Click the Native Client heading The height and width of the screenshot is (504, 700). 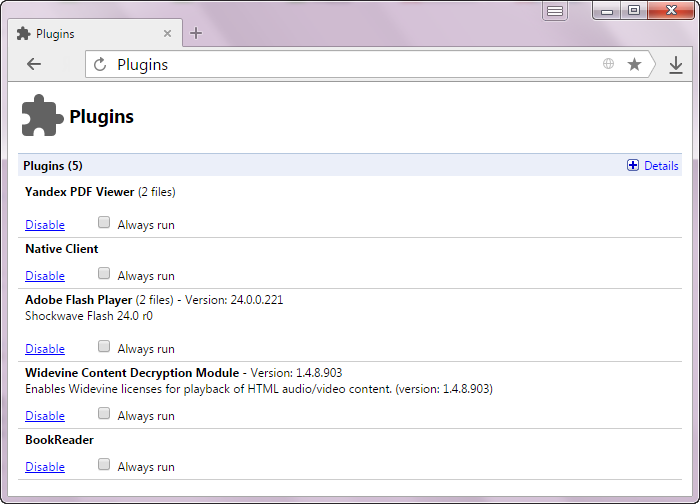click(x=62, y=249)
